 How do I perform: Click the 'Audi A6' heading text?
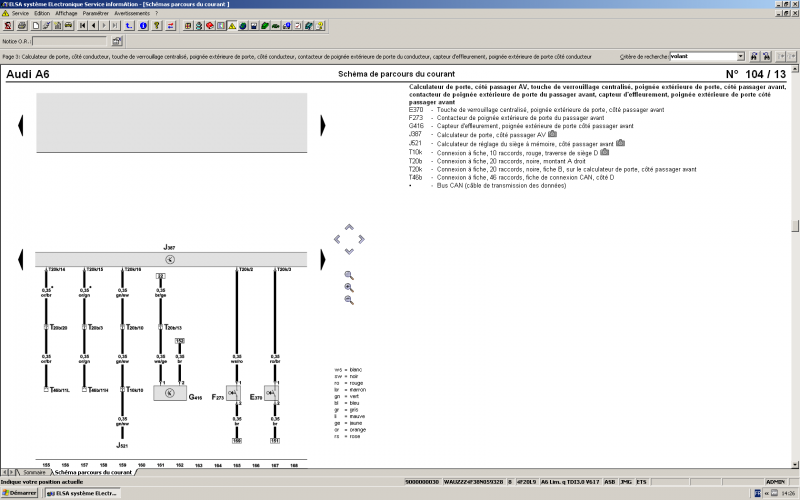pyautogui.click(x=28, y=74)
